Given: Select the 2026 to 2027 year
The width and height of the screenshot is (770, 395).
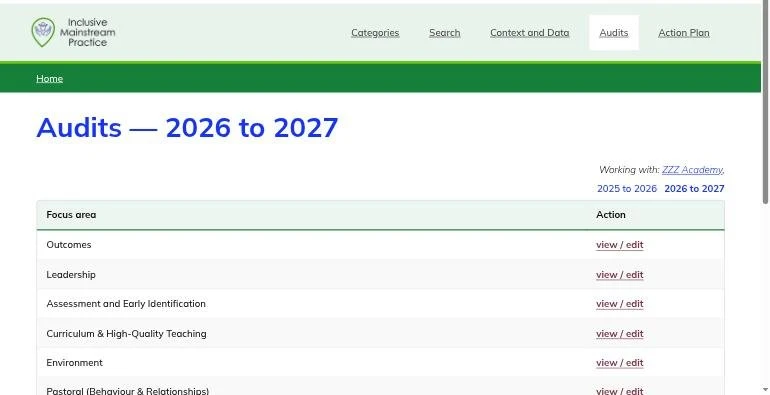Looking at the screenshot, I should [694, 189].
